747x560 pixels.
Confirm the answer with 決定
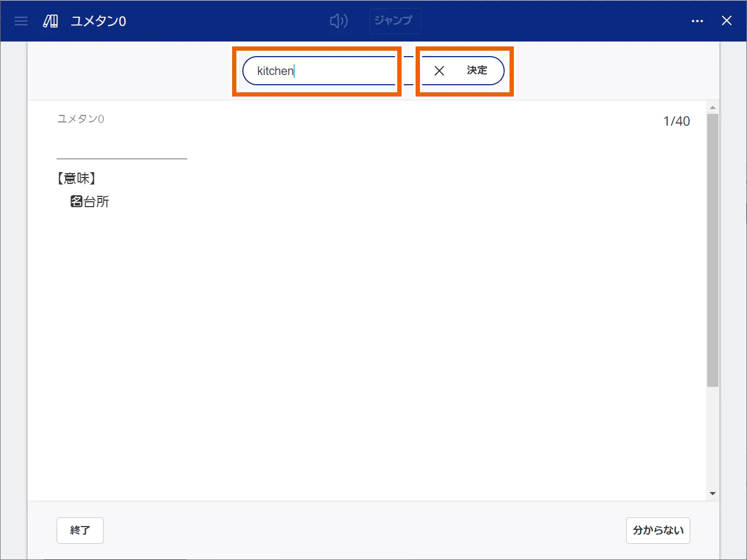click(x=477, y=70)
